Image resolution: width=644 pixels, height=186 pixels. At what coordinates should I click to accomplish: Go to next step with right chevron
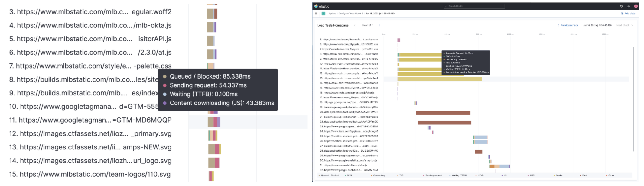point(379,25)
